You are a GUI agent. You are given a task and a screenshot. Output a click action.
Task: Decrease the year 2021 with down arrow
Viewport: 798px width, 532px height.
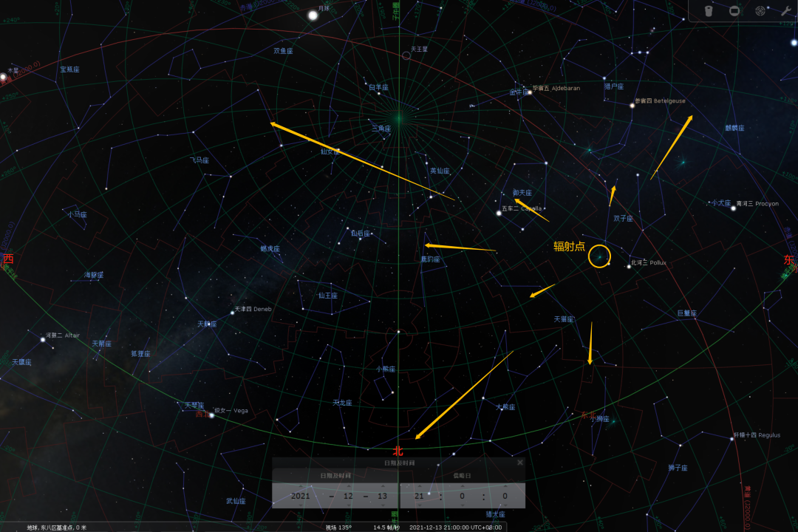coord(300,505)
